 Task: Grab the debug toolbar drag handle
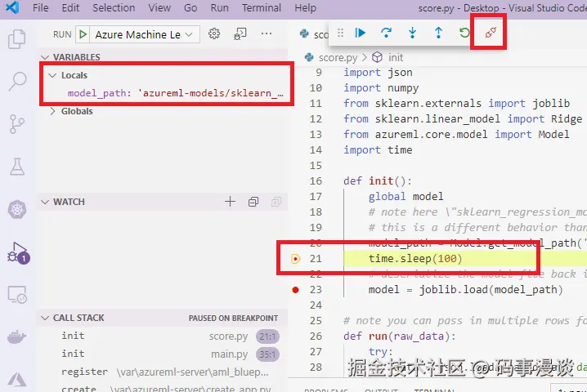(x=340, y=33)
